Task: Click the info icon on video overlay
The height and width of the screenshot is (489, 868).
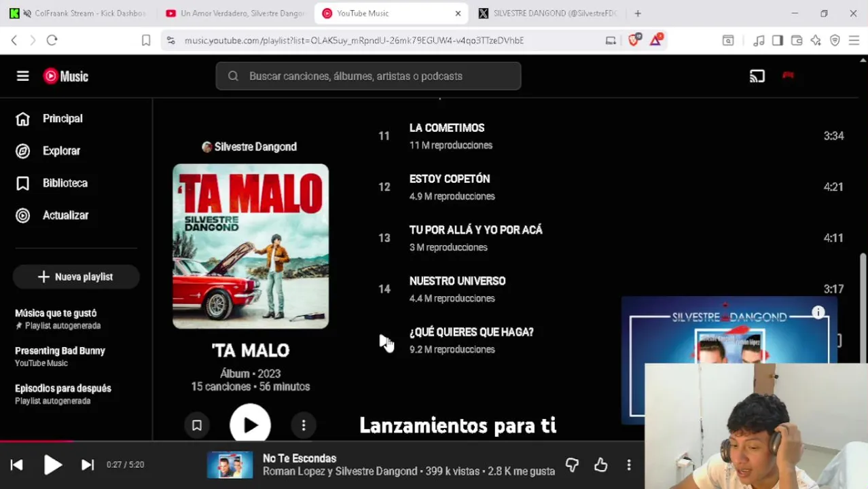Action: click(818, 312)
